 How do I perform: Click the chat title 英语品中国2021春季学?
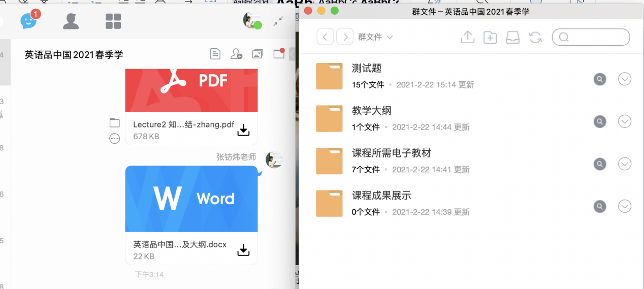74,54
